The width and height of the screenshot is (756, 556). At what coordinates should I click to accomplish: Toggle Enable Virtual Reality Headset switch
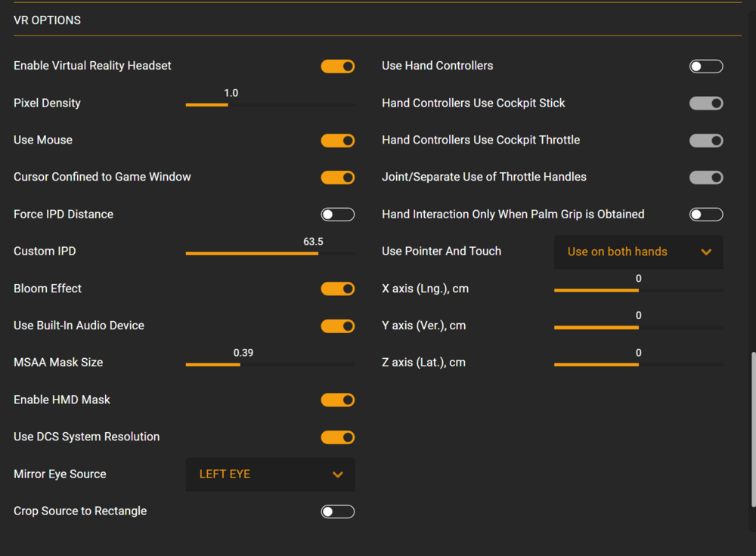[x=337, y=66]
